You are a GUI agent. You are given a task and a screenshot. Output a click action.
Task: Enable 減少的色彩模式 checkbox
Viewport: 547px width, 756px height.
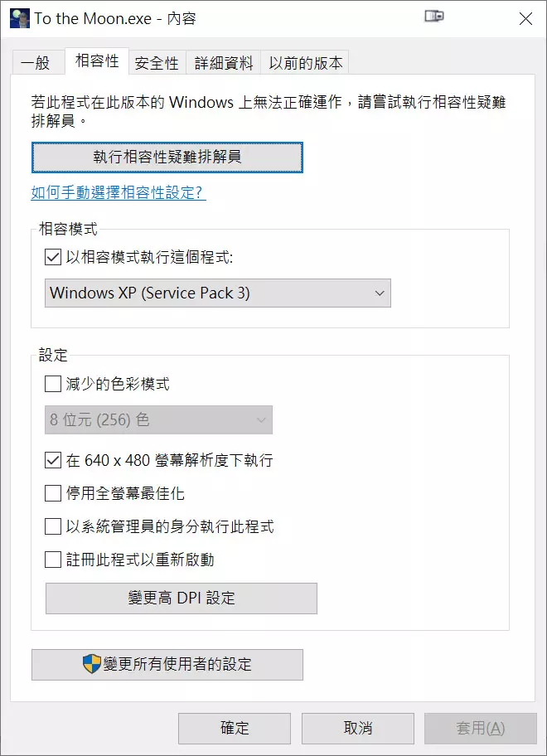coord(54,384)
